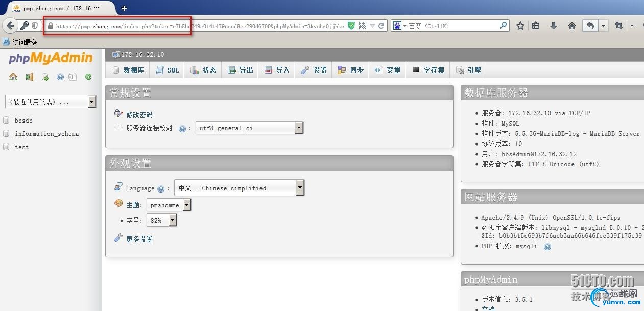This screenshot has height=311, width=644.
Task: Click the MySQL documentation page icon in sidebar
Action: click(x=73, y=77)
